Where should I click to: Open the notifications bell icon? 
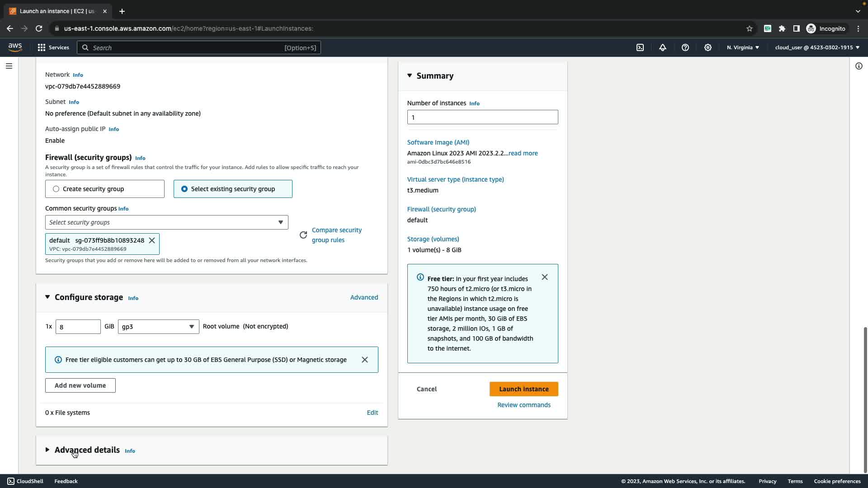point(663,47)
